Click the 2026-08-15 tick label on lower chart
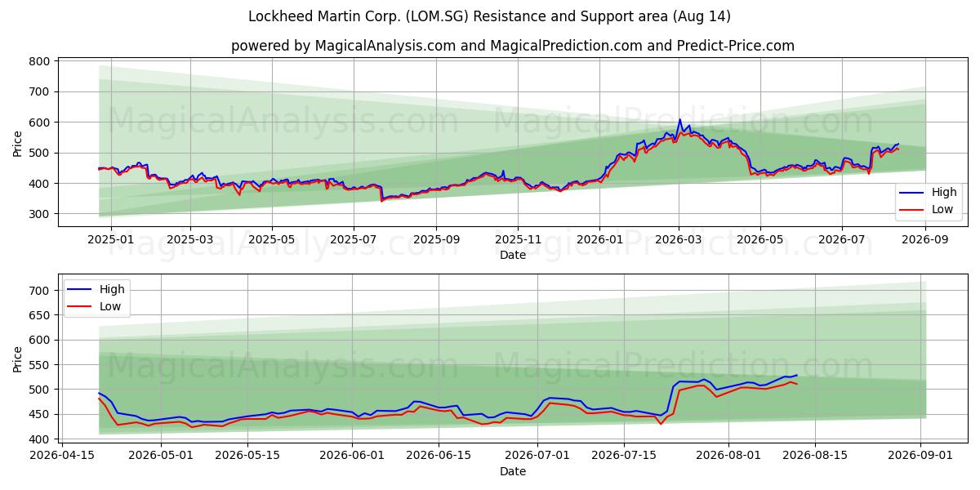The height and width of the screenshot is (490, 980). [x=815, y=455]
